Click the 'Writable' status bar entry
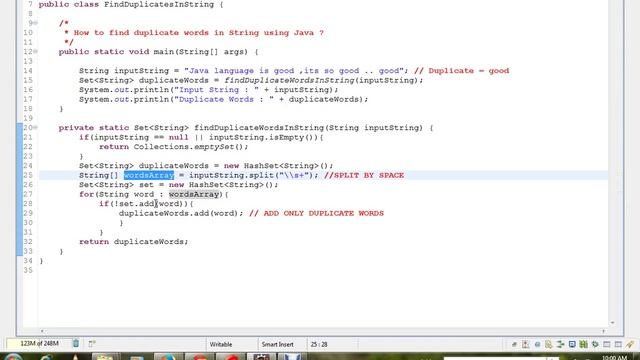 pos(221,344)
